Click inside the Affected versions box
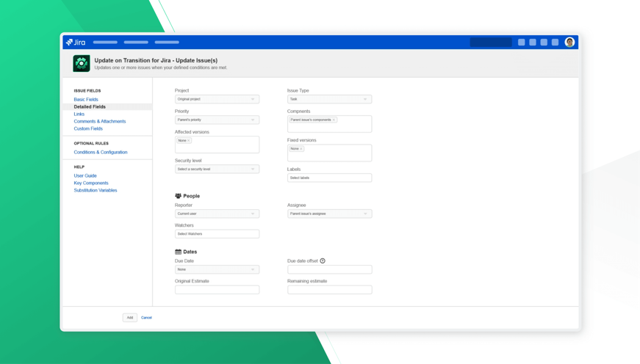This screenshot has width=640, height=364. pyautogui.click(x=217, y=145)
